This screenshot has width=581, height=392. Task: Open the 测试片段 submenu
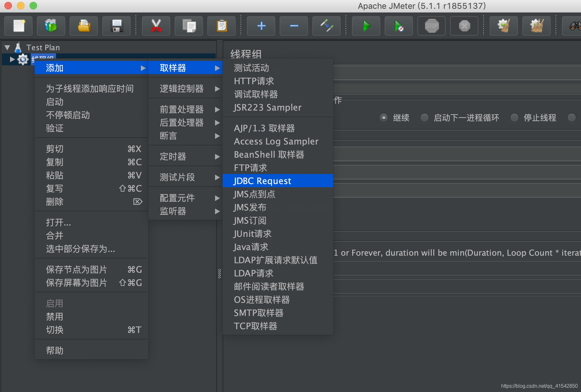pyautogui.click(x=185, y=177)
